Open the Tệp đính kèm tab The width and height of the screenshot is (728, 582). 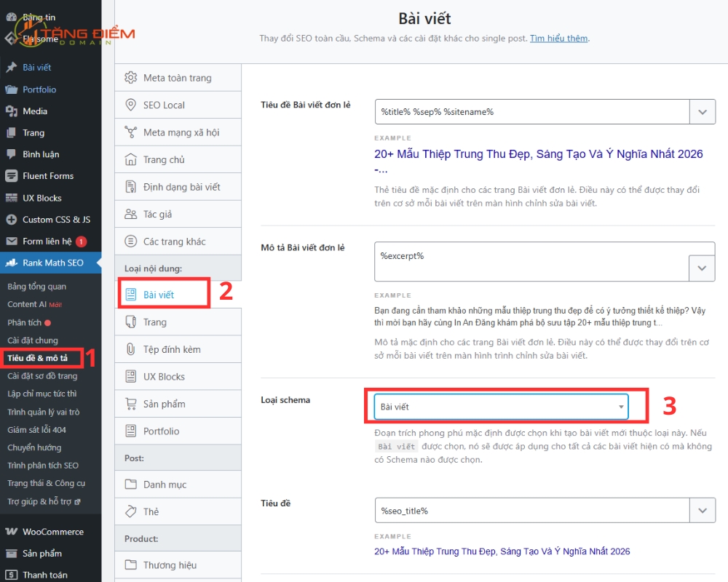pos(178,349)
